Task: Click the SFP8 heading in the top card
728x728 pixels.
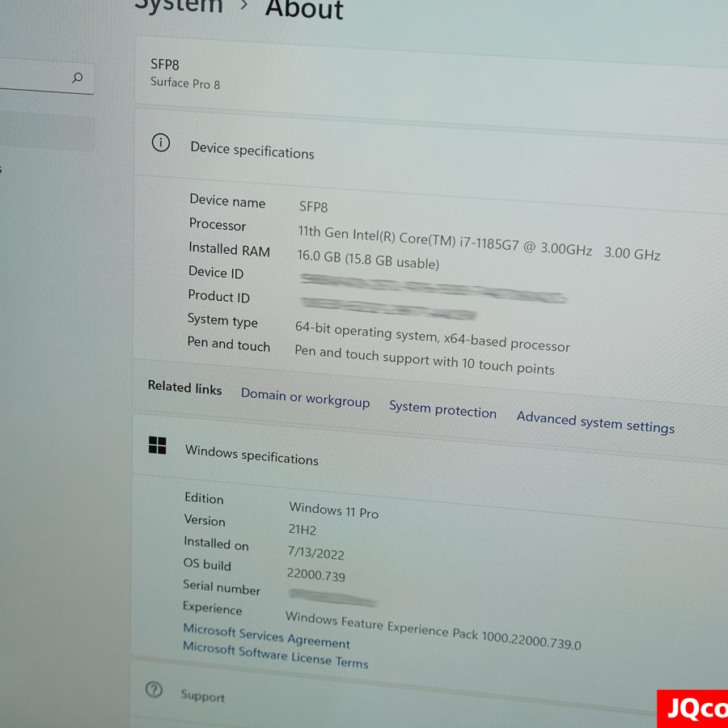Action: (165, 65)
